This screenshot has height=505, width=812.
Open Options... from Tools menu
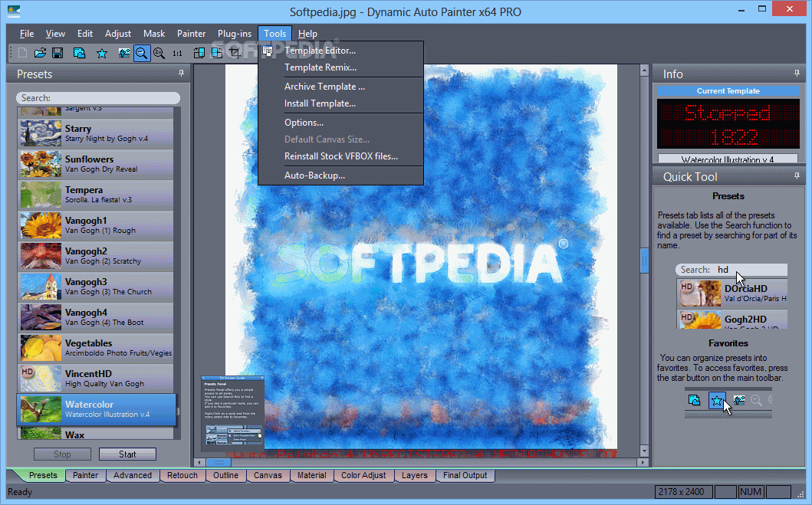(340, 123)
